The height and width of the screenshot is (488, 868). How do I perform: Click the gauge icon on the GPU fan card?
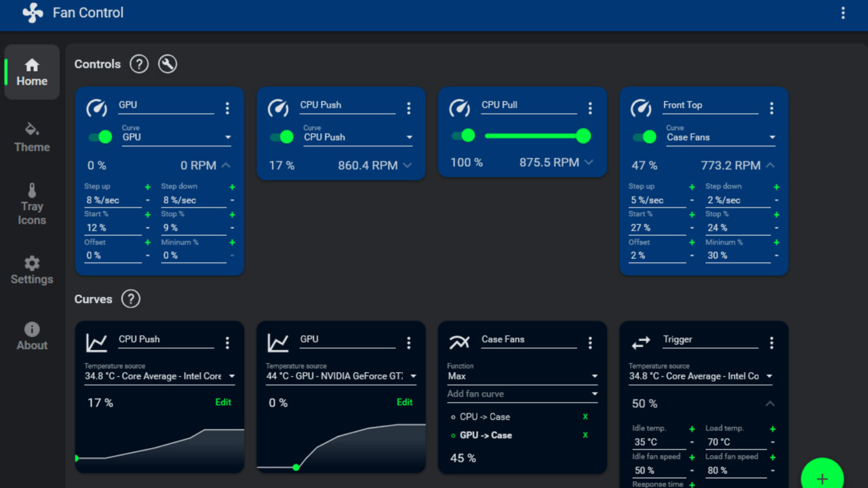[x=96, y=108]
